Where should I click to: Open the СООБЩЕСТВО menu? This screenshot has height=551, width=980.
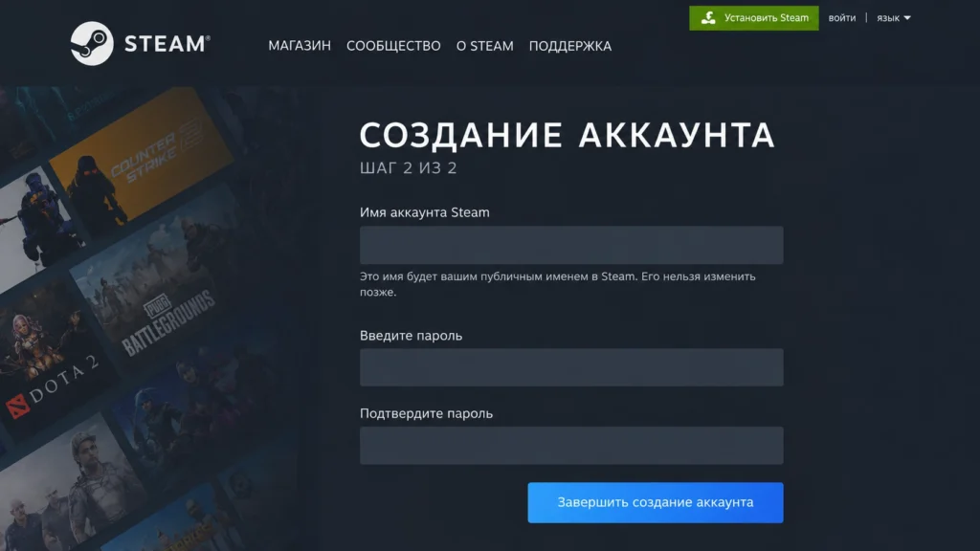pos(393,46)
